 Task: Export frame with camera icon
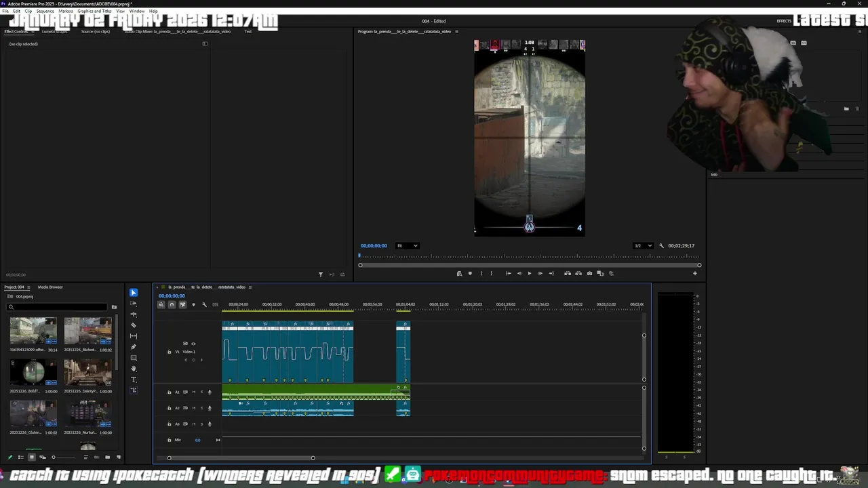[589, 273]
